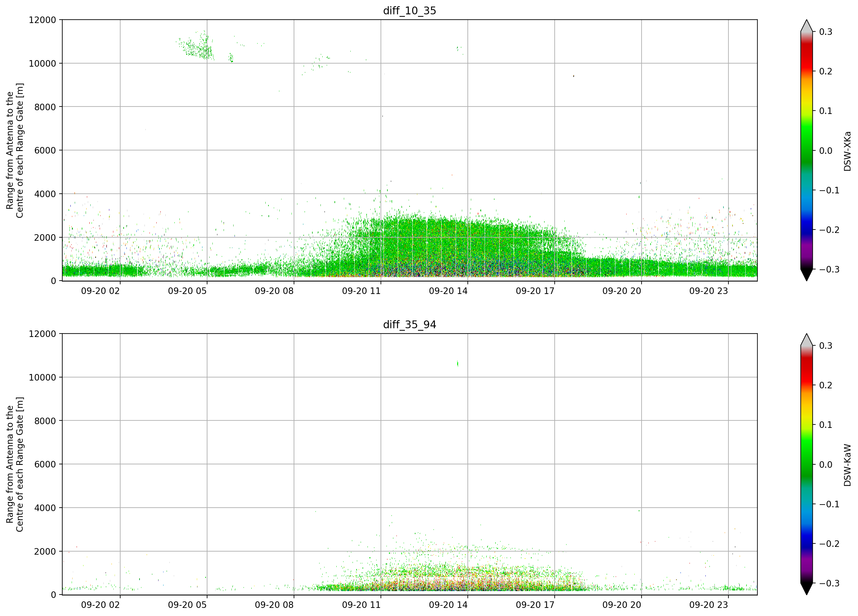Click the −0.3 tick on DSW-KaW colorbar

tap(829, 584)
